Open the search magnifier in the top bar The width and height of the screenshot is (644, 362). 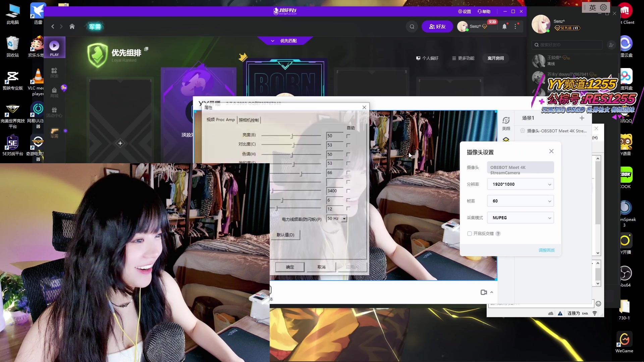(x=412, y=26)
